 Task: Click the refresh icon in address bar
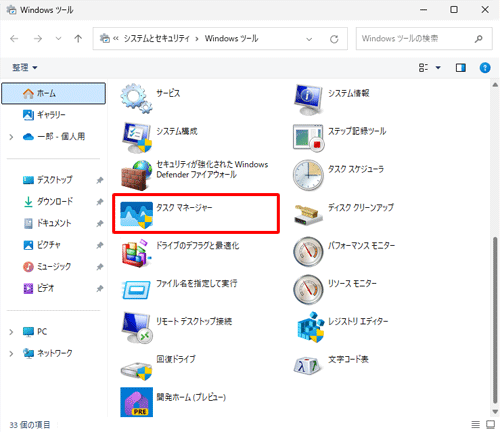(334, 39)
